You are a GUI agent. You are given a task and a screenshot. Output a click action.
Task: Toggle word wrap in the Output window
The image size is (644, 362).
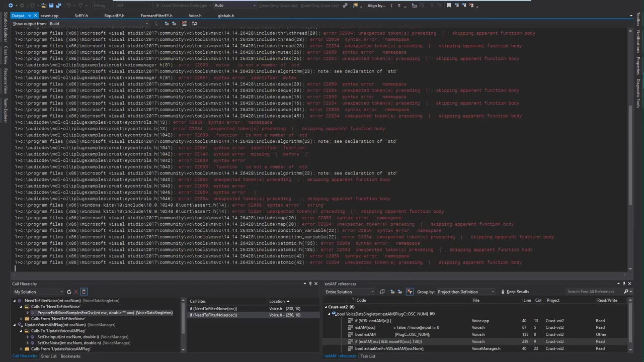point(194,24)
